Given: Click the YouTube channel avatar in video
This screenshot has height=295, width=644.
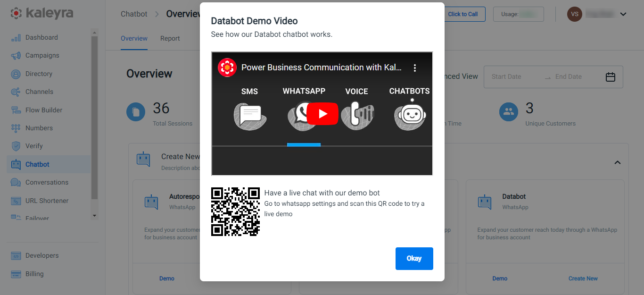Looking at the screenshot, I should pos(227,67).
